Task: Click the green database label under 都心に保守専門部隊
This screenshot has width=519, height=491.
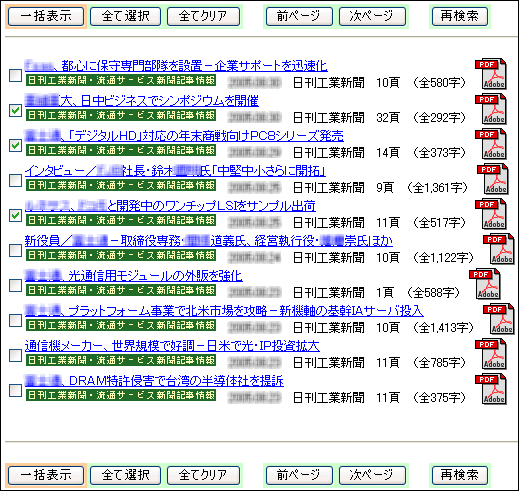Action: pyautogui.click(x=121, y=80)
